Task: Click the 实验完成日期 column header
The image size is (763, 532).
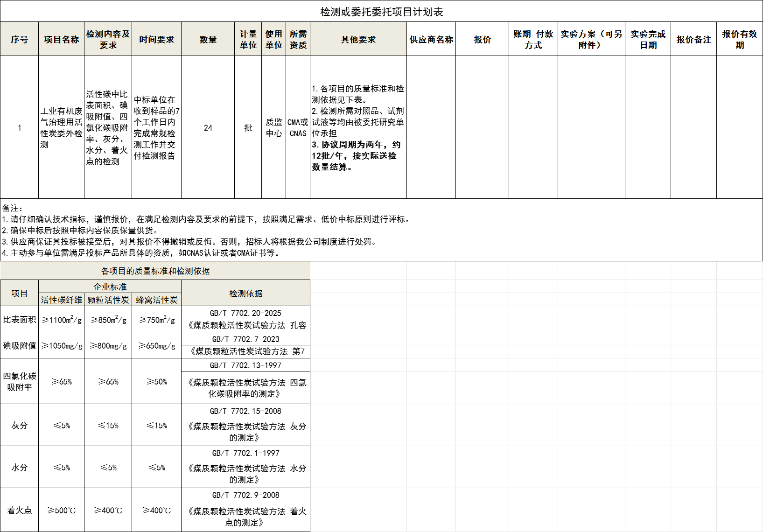Action: (x=648, y=39)
